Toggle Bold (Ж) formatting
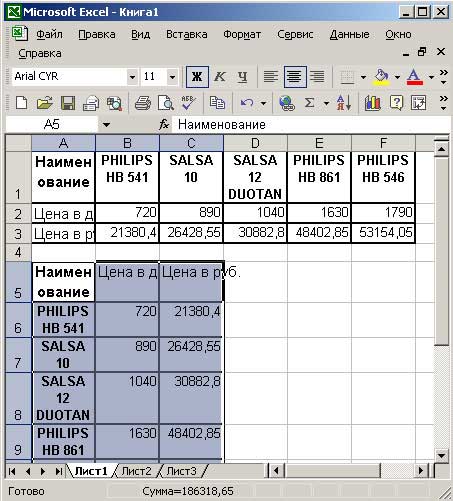The height and width of the screenshot is (501, 453). click(x=197, y=77)
